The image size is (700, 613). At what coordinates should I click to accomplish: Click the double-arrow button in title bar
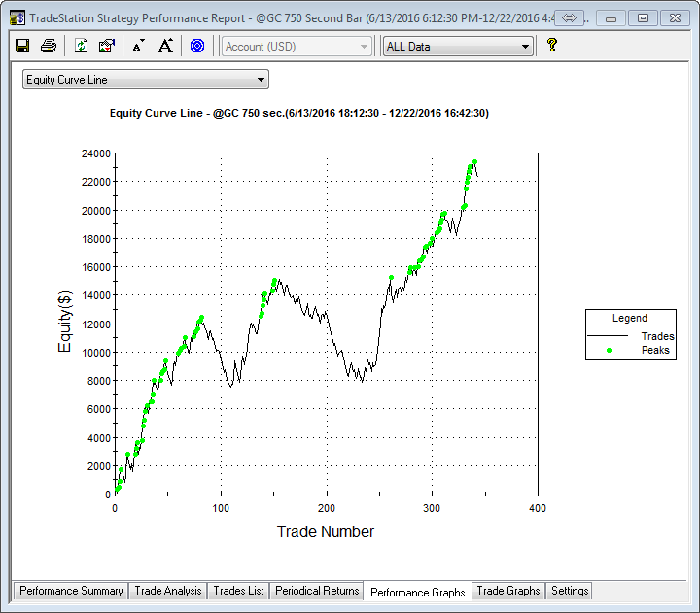pyautogui.click(x=570, y=18)
